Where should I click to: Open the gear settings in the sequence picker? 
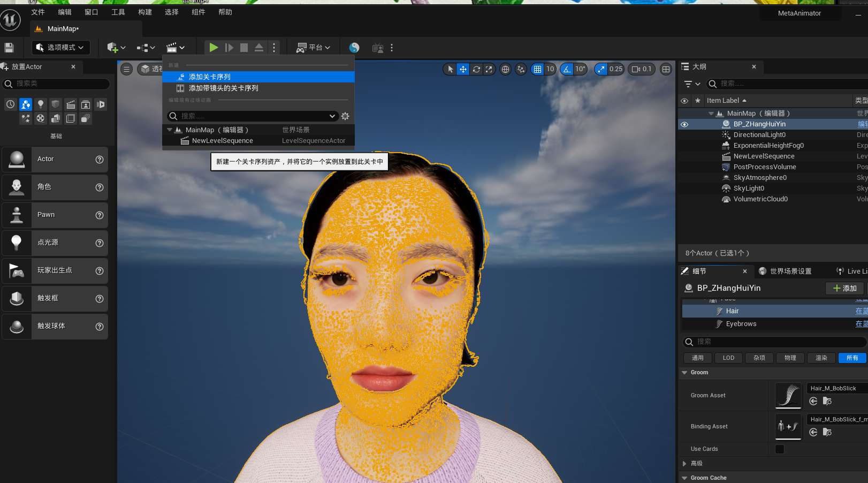(345, 116)
